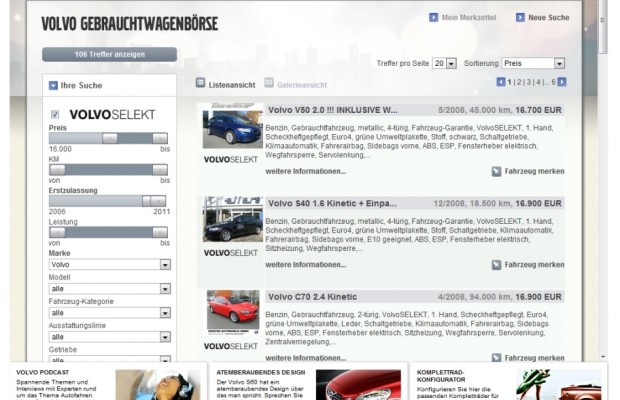Collapse Ihre Suche panel arrow icon
Image resolution: width=620 pixels, height=400 pixels.
pyautogui.click(x=53, y=85)
